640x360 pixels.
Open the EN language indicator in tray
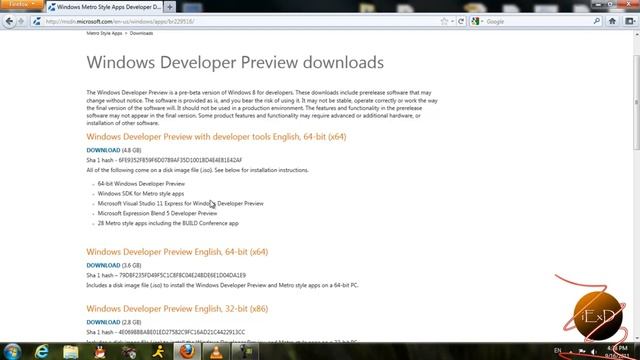tap(558, 351)
